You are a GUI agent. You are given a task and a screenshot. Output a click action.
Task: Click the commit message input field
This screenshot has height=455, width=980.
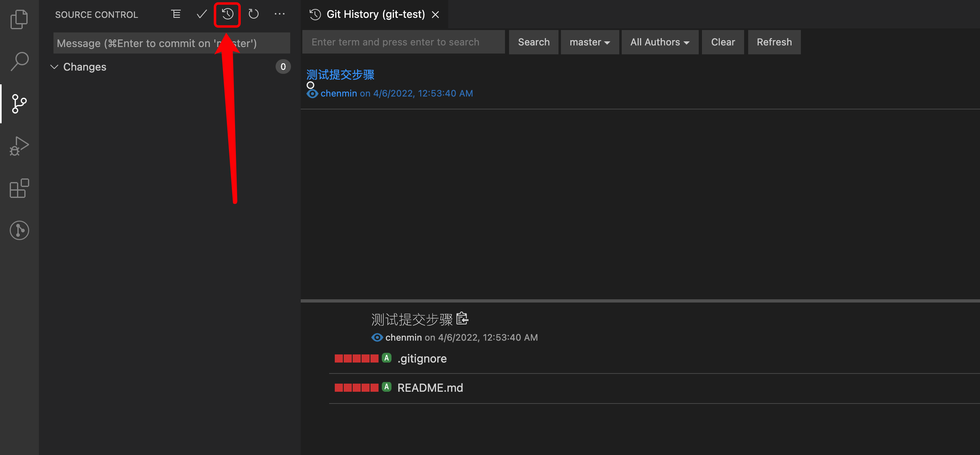[171, 43]
